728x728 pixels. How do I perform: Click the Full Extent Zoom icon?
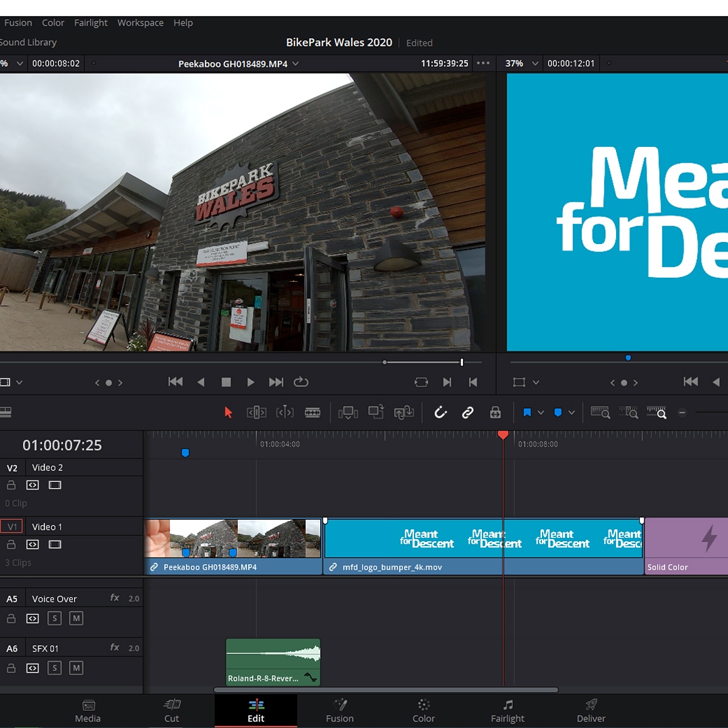tap(601, 413)
